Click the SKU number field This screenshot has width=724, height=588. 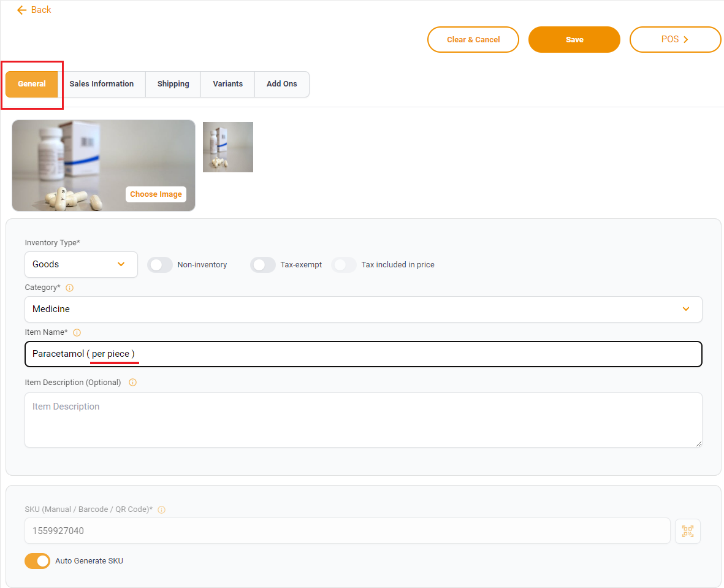coord(347,531)
